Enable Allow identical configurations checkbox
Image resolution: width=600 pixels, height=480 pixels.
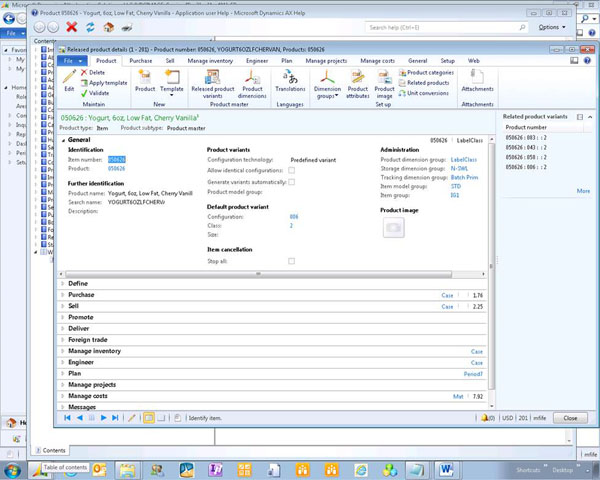coord(291,170)
